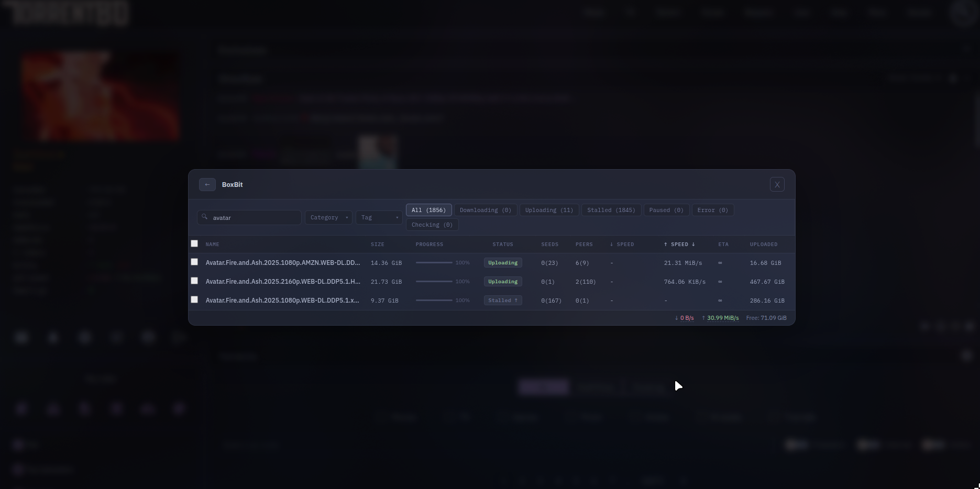
Task: Switch to Uploading (11) filter
Action: pyautogui.click(x=549, y=210)
